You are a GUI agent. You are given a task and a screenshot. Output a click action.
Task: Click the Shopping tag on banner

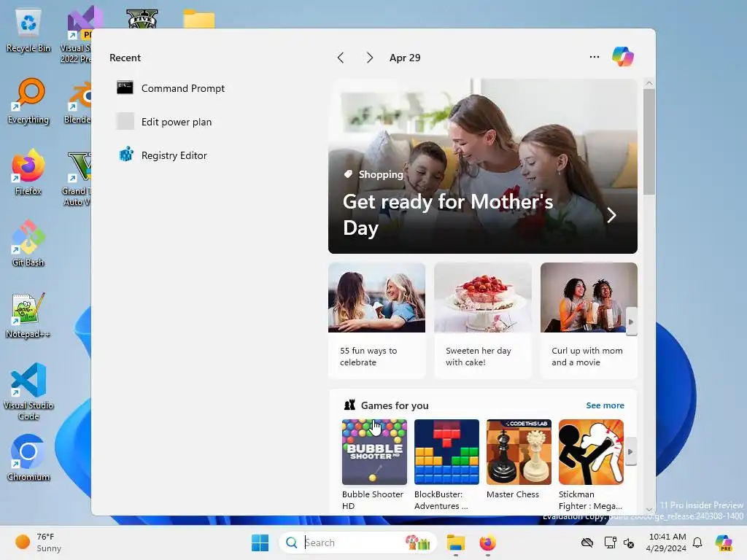tap(373, 174)
